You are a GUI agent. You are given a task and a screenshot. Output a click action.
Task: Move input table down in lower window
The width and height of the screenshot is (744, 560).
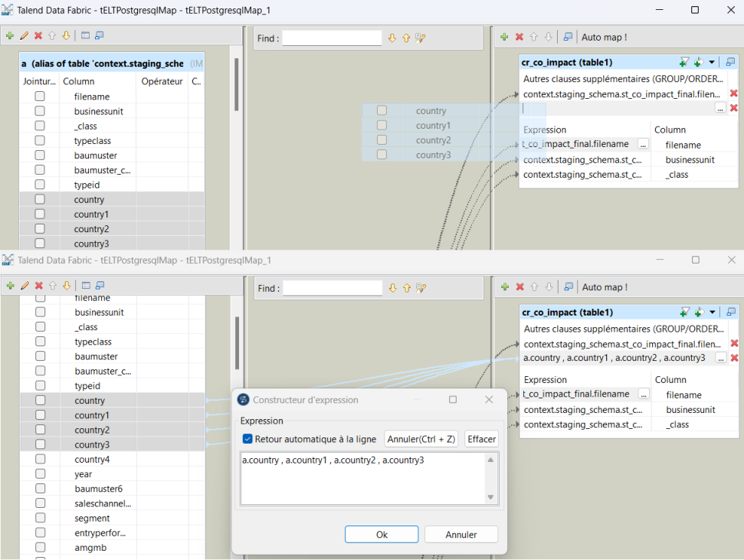point(67,286)
